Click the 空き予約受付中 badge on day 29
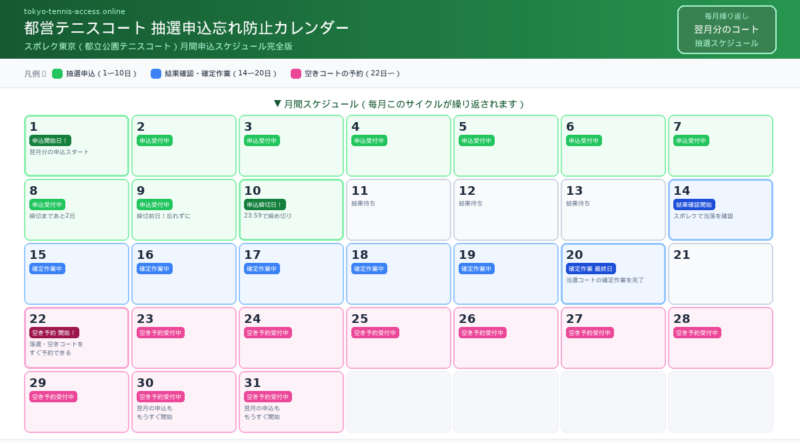Screen dimensions: 800x443 point(53,397)
